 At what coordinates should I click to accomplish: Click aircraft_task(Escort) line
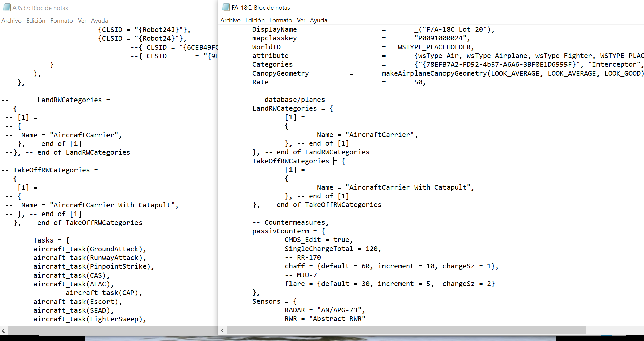pyautogui.click(x=78, y=302)
